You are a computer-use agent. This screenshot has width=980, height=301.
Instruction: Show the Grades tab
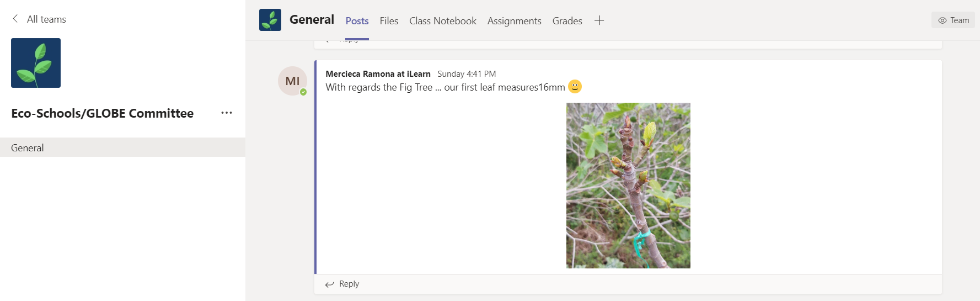click(x=567, y=21)
